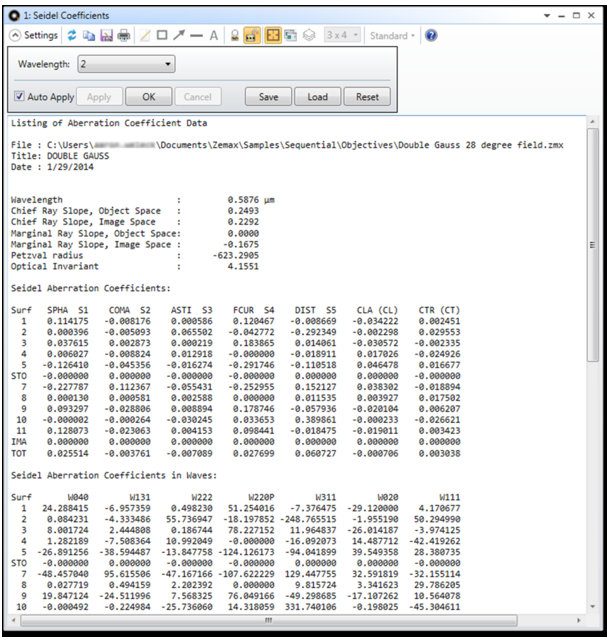The width and height of the screenshot is (607, 637).
Task: Click the horizontal scrollbar thumb
Action: click(x=269, y=620)
